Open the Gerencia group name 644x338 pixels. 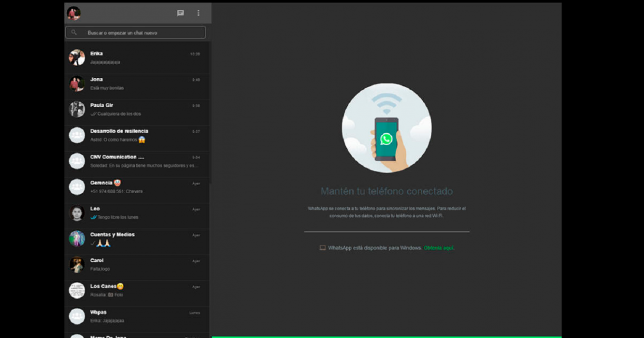101,183
